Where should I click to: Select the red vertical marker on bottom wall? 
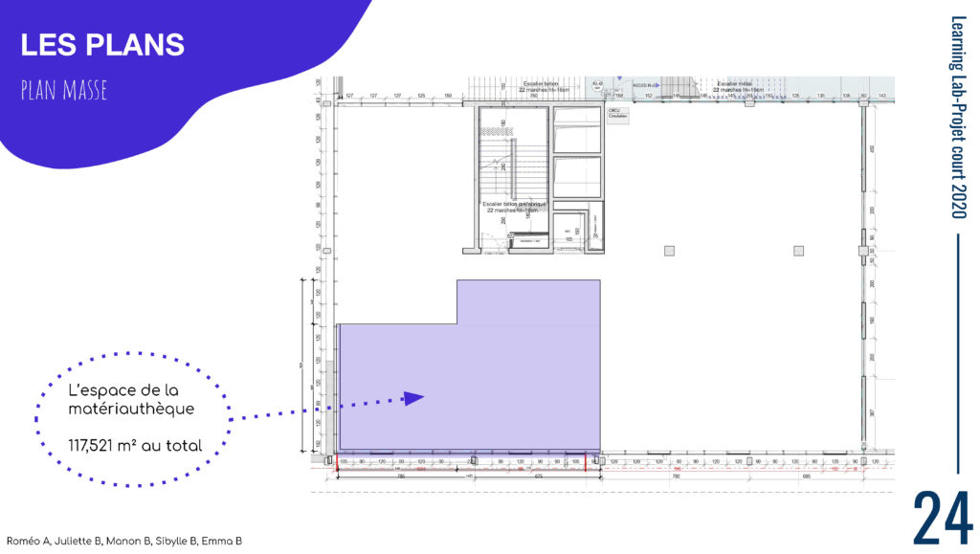coord(585,462)
